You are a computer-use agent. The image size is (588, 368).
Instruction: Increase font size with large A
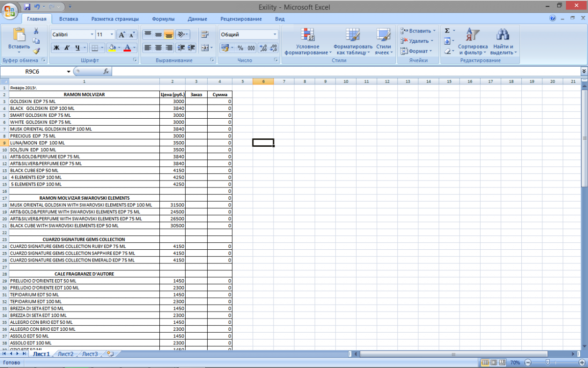122,35
